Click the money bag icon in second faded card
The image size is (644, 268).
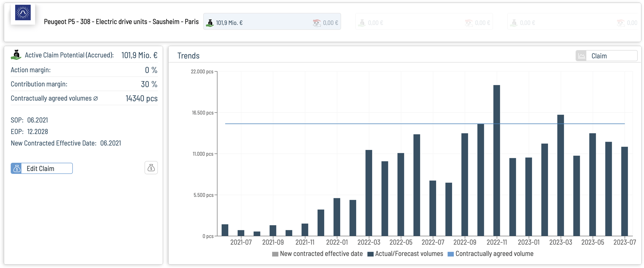pyautogui.click(x=362, y=23)
